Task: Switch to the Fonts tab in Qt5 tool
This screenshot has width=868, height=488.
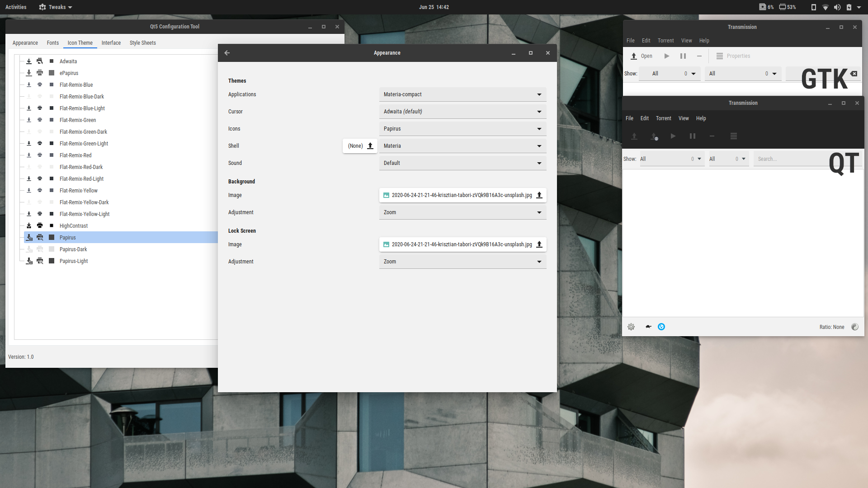Action: click(x=53, y=43)
